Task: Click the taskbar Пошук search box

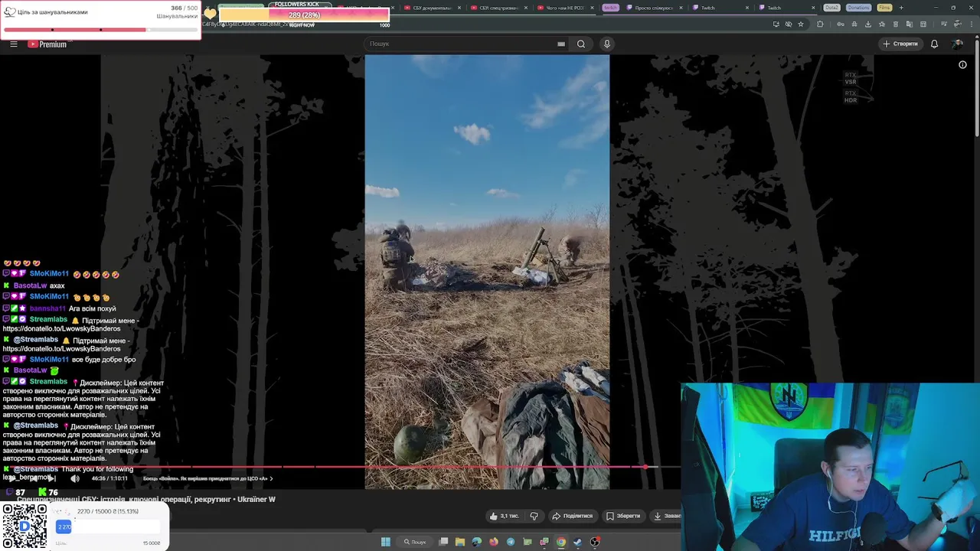Action: 415,542
